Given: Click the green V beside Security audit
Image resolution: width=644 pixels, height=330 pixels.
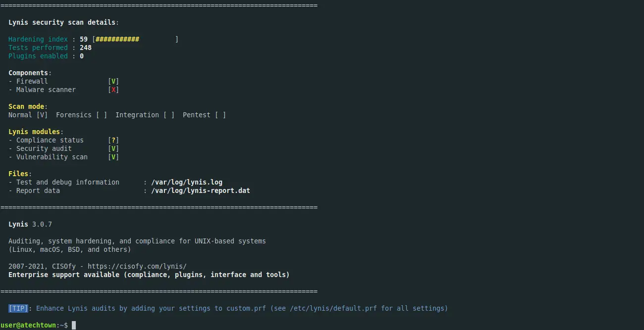Looking at the screenshot, I should point(113,148).
